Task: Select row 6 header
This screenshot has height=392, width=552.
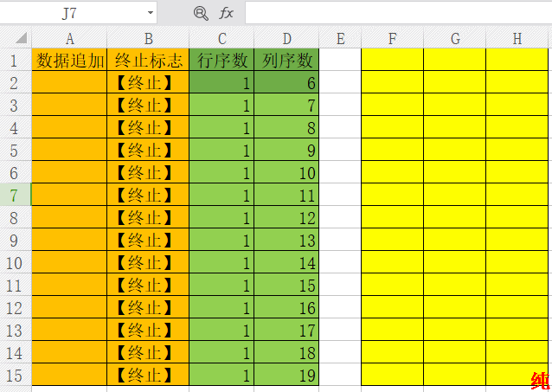Action: click(16, 172)
